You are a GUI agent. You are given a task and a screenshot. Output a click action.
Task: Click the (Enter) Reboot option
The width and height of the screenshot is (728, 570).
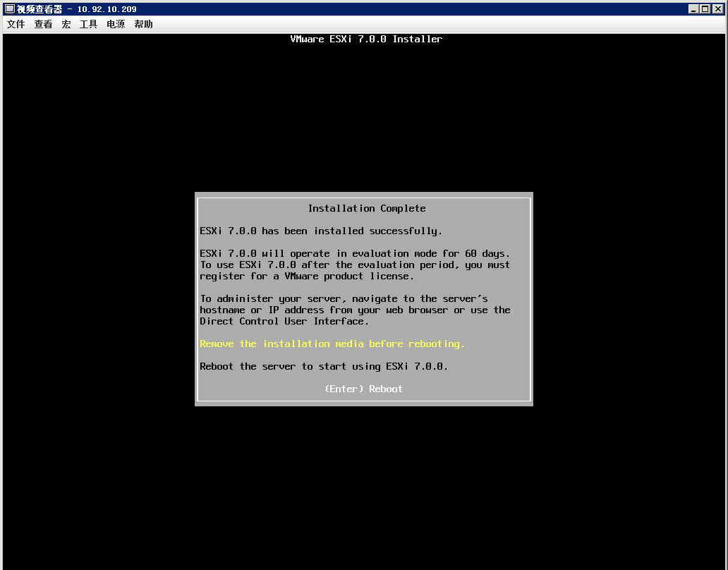[x=363, y=389]
